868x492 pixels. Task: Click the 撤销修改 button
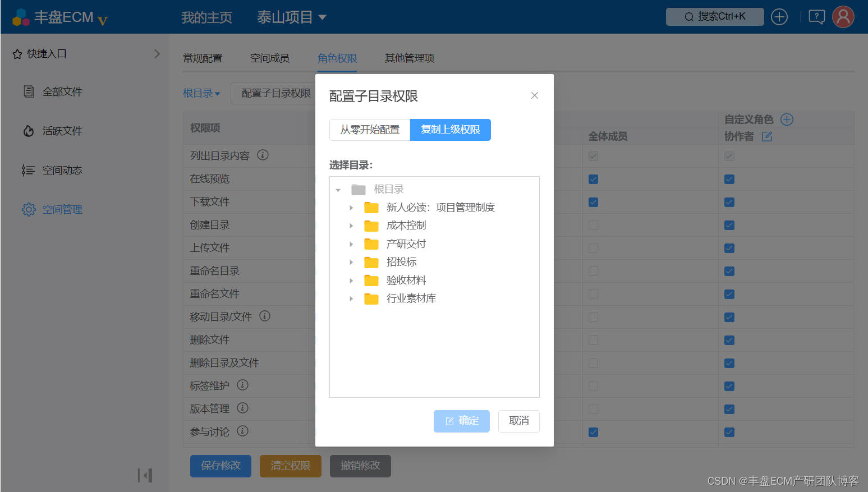coord(360,466)
